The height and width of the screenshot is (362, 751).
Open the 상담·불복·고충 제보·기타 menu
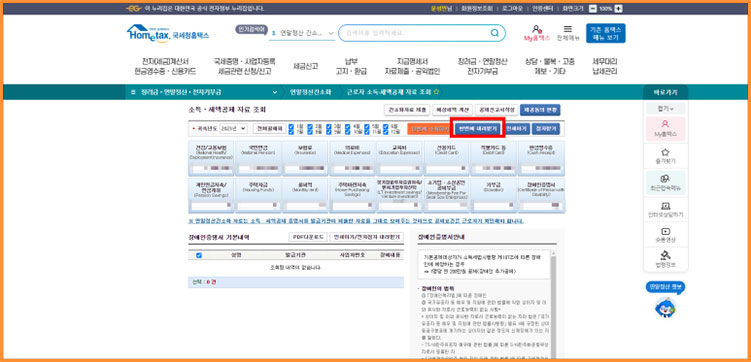coord(550,67)
